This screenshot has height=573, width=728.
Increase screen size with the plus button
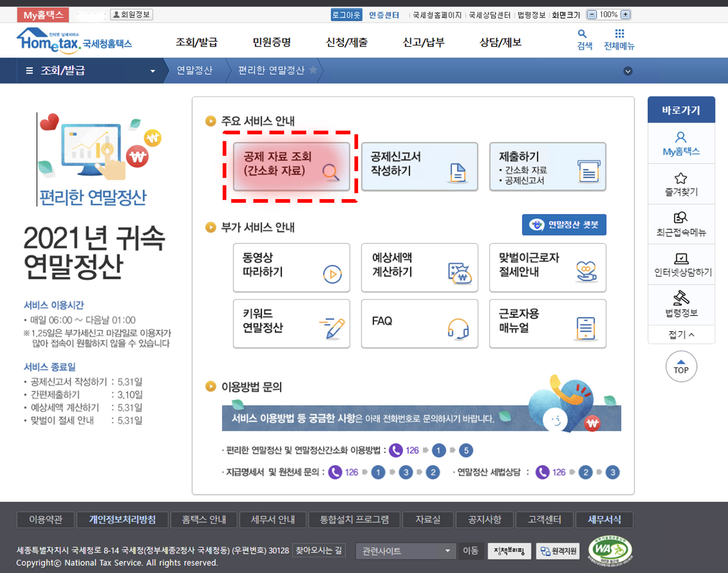point(626,14)
